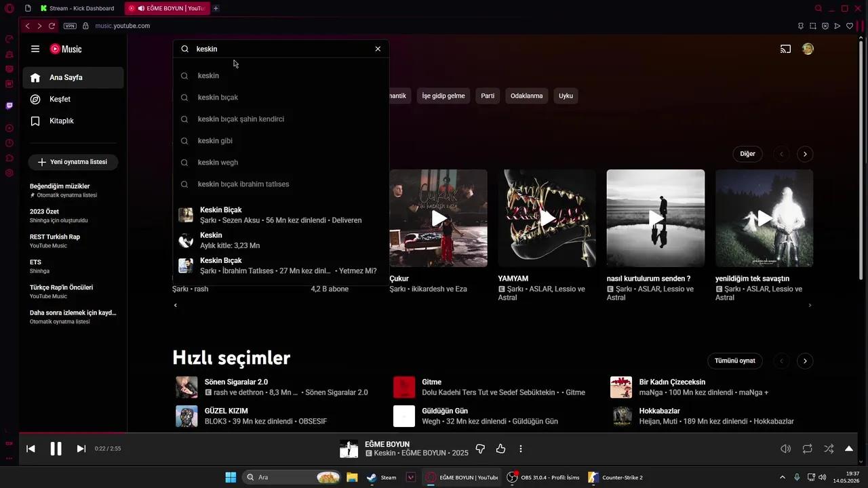Open the REST Turkish Rap playlist
Image resolution: width=868 pixels, height=488 pixels.
[x=73, y=241]
